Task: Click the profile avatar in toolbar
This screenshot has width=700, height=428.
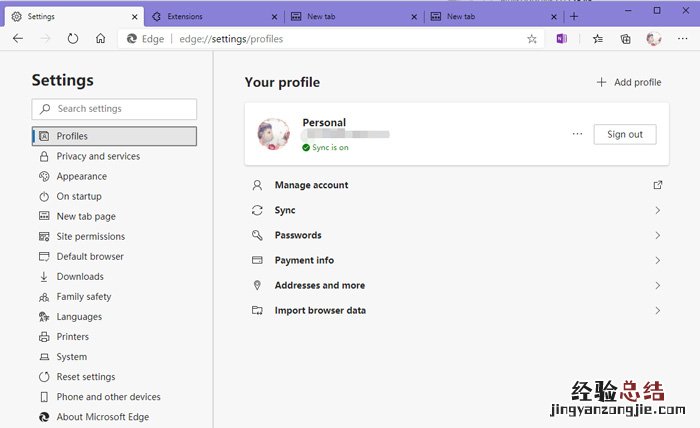Action: 654,39
